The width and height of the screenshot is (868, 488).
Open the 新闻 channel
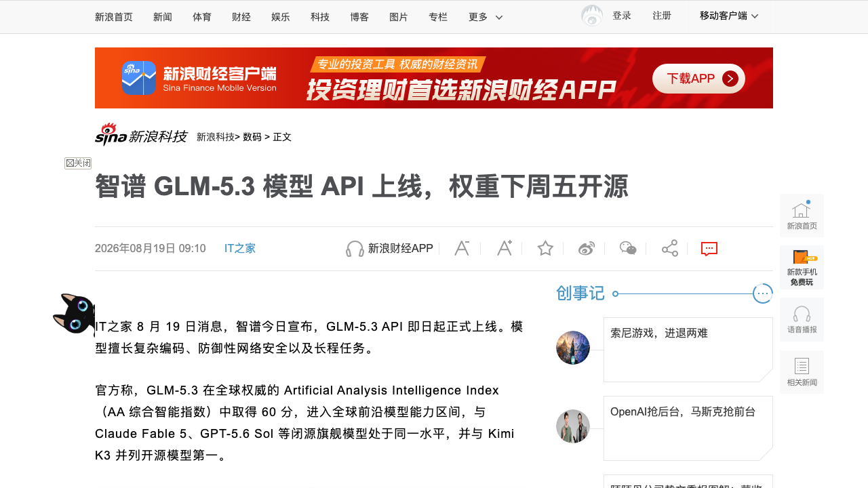pos(163,17)
